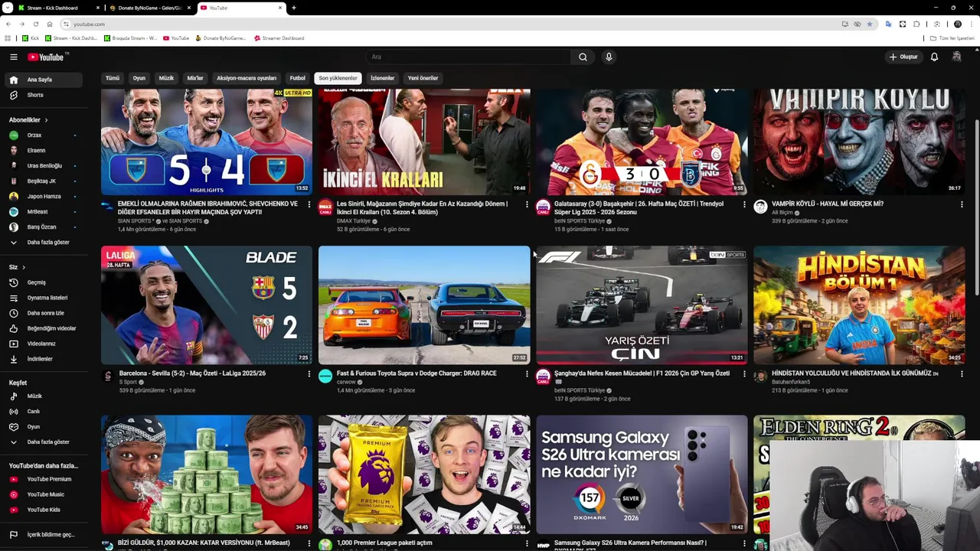
Task: Open a new browser tab
Action: 294,8
